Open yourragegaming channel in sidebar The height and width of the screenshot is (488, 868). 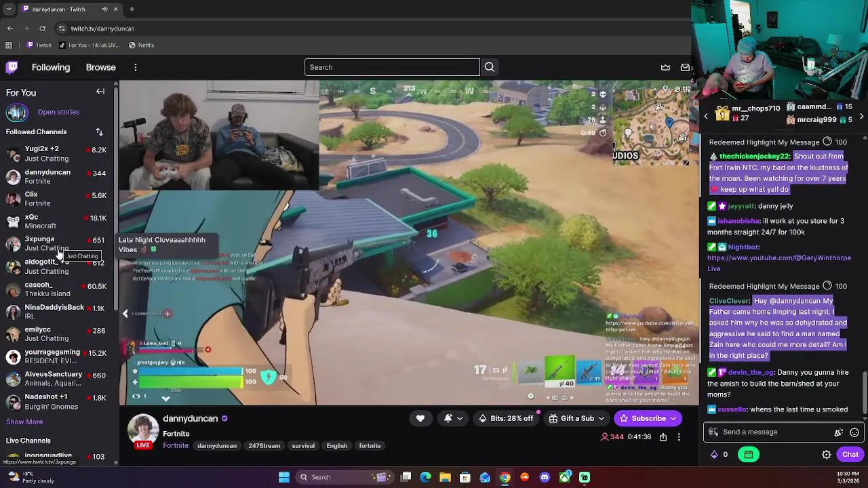tap(56, 357)
